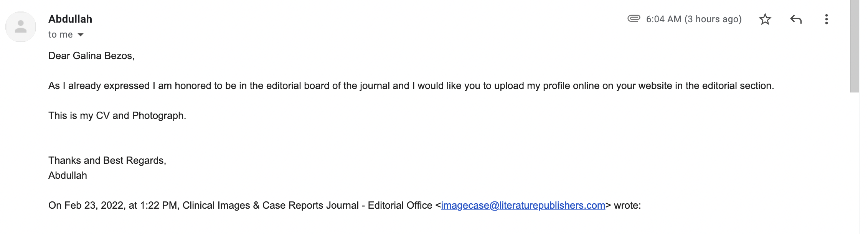The height and width of the screenshot is (234, 868).
Task: Click the sender's profile avatar
Action: (21, 27)
